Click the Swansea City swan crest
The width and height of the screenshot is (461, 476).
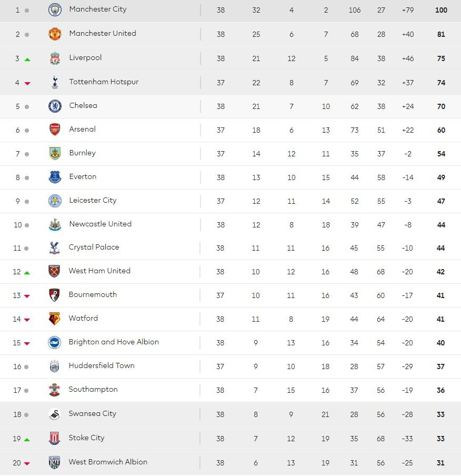(x=55, y=414)
